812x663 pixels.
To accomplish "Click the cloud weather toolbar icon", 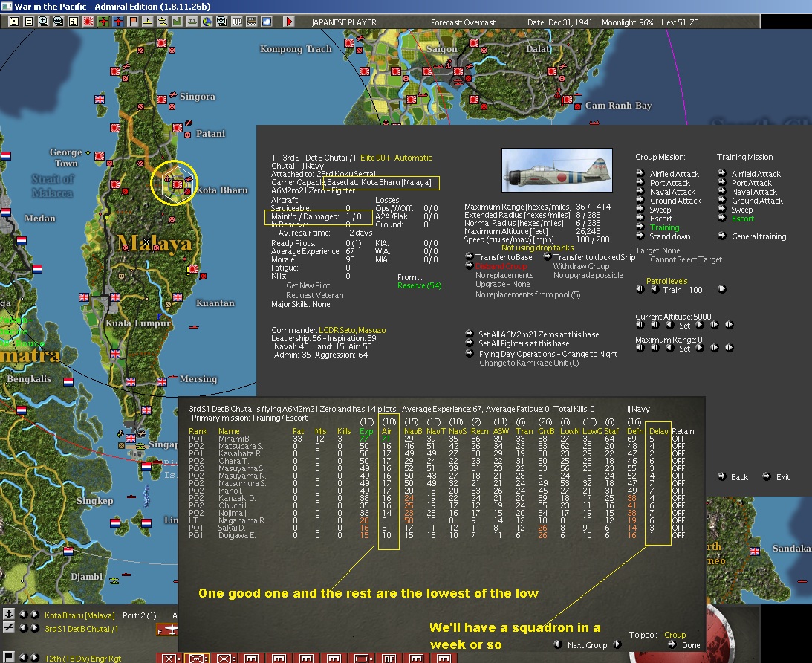I will (x=266, y=22).
